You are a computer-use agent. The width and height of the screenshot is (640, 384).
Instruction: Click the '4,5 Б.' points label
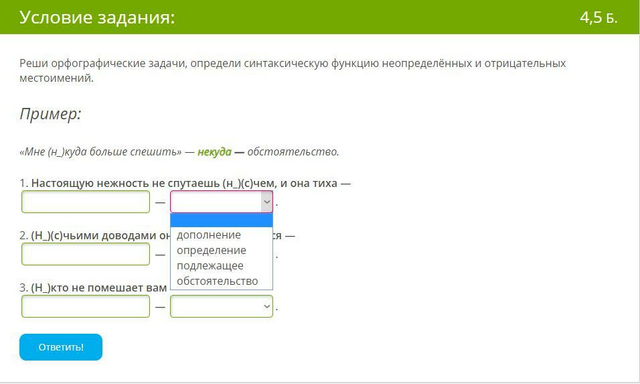(x=598, y=18)
